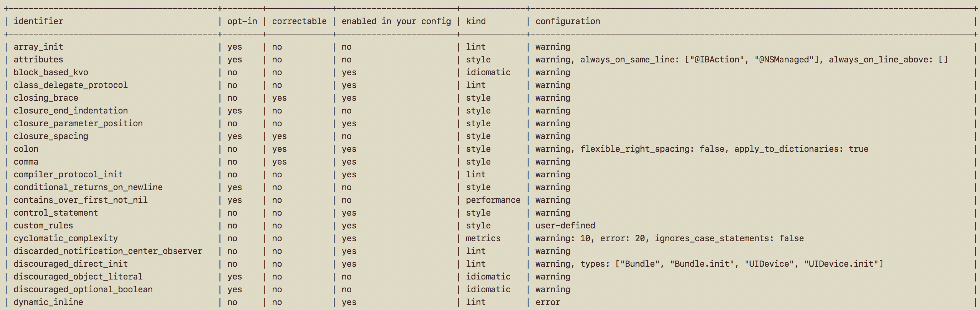The height and width of the screenshot is (310, 980).
Task: Click the 'opt-in' column header
Action: click(242, 21)
